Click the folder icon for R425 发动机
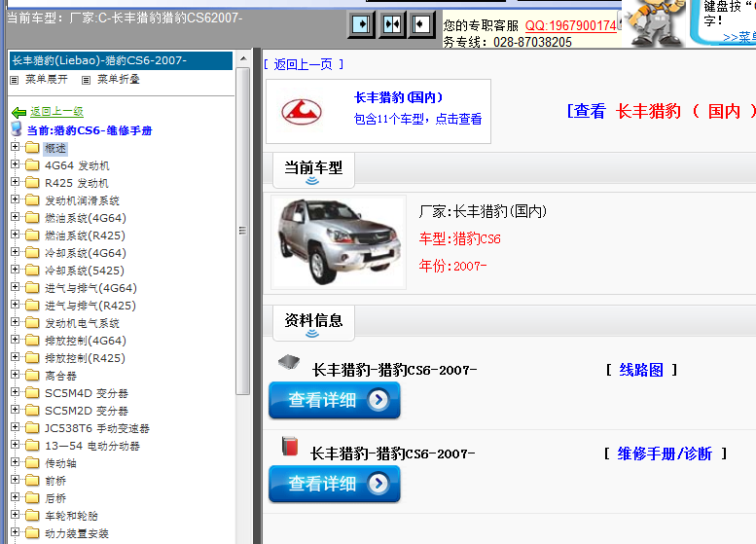The image size is (756, 544). pyautogui.click(x=32, y=183)
